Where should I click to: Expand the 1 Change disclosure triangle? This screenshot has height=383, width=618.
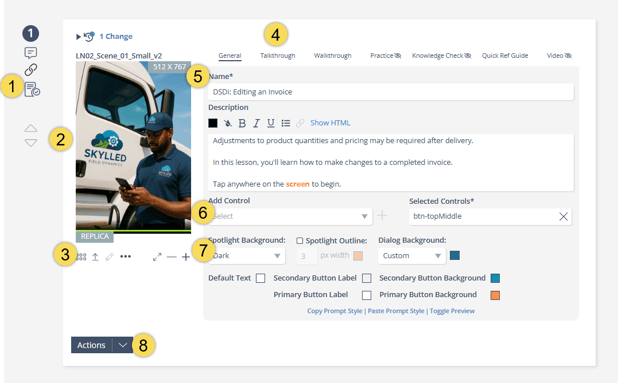pos(78,37)
